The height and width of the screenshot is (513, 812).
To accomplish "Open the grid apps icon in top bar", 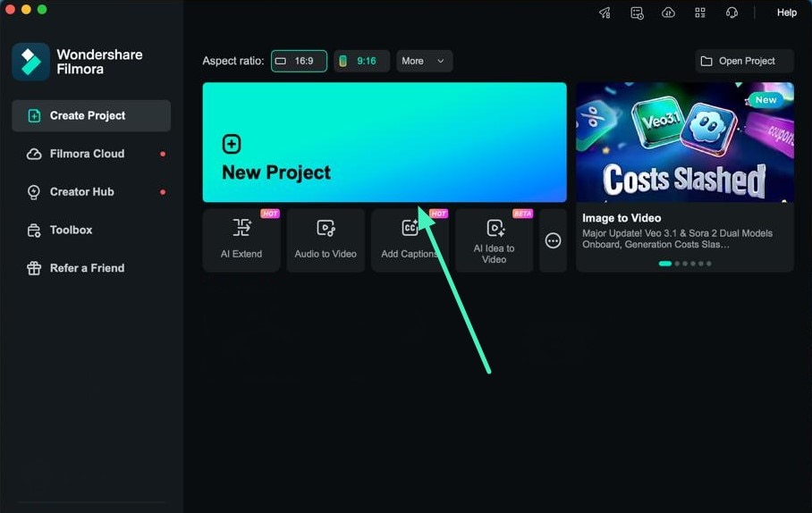I will tap(700, 13).
